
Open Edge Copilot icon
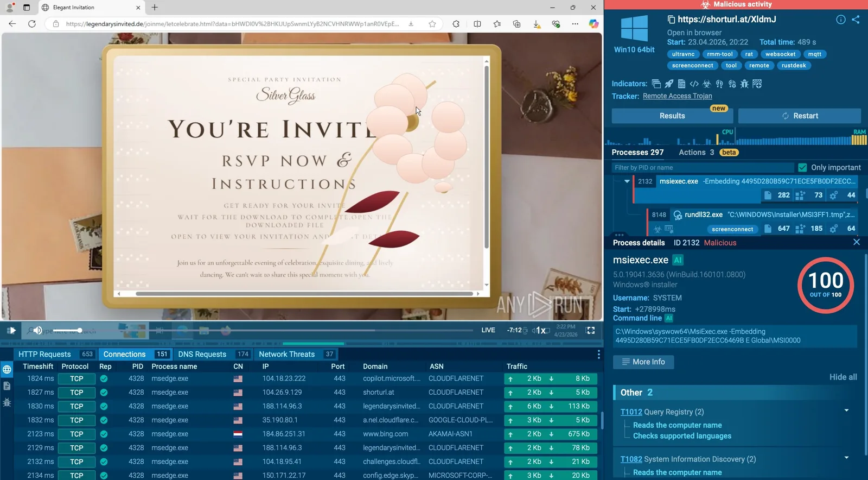593,24
